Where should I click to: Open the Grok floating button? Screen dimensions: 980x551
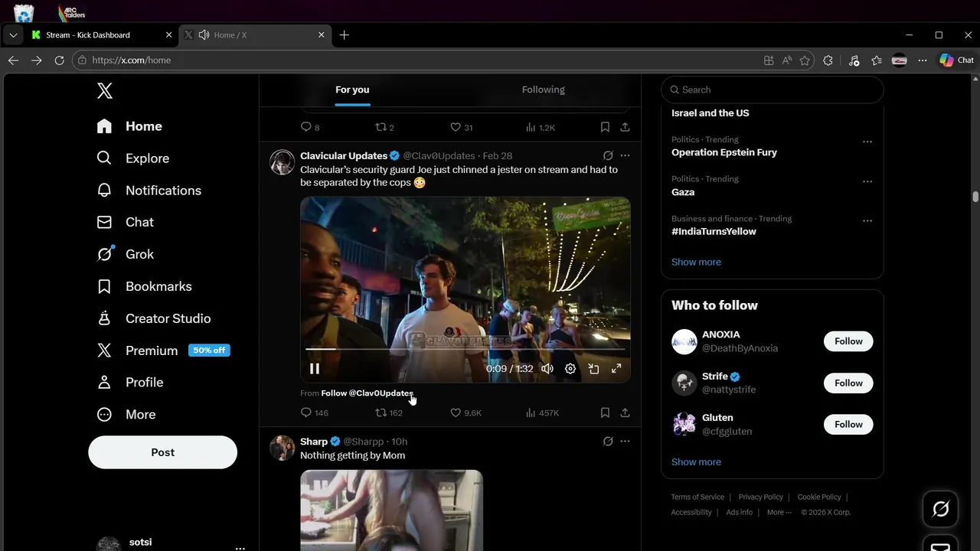tap(940, 509)
